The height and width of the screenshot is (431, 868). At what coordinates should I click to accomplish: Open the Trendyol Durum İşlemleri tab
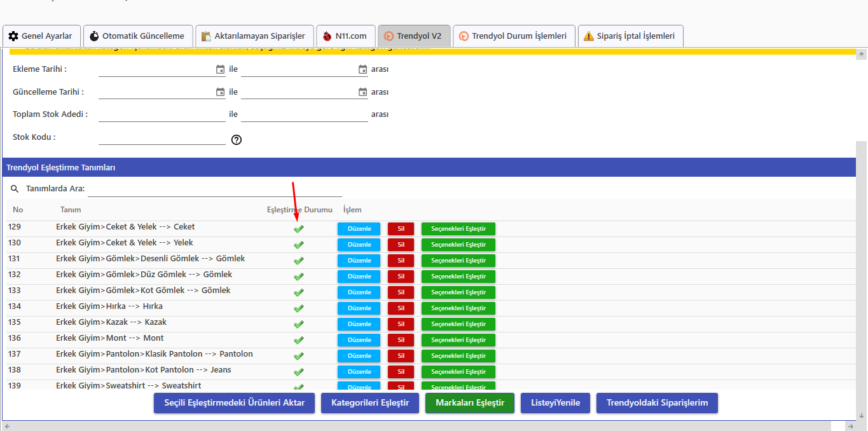point(514,36)
